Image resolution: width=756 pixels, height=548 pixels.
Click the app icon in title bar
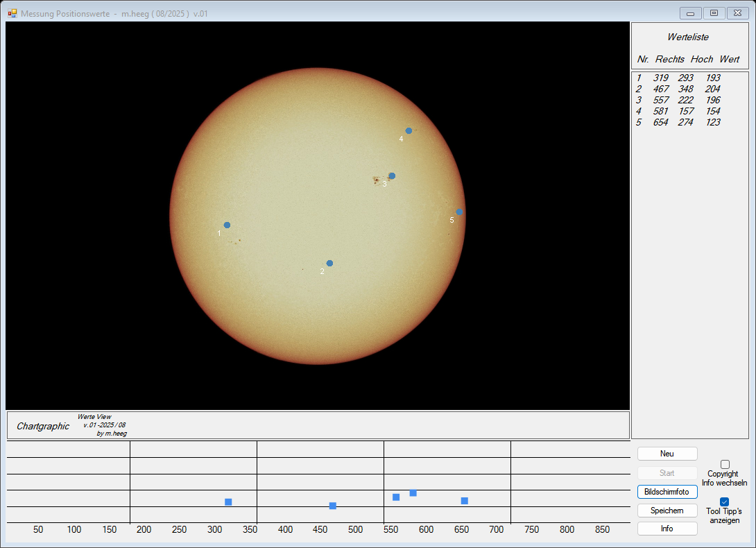pyautogui.click(x=12, y=13)
